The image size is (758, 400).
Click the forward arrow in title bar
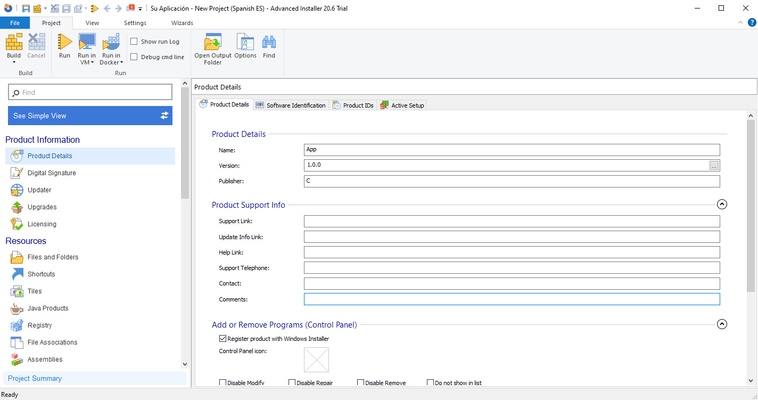click(118, 8)
